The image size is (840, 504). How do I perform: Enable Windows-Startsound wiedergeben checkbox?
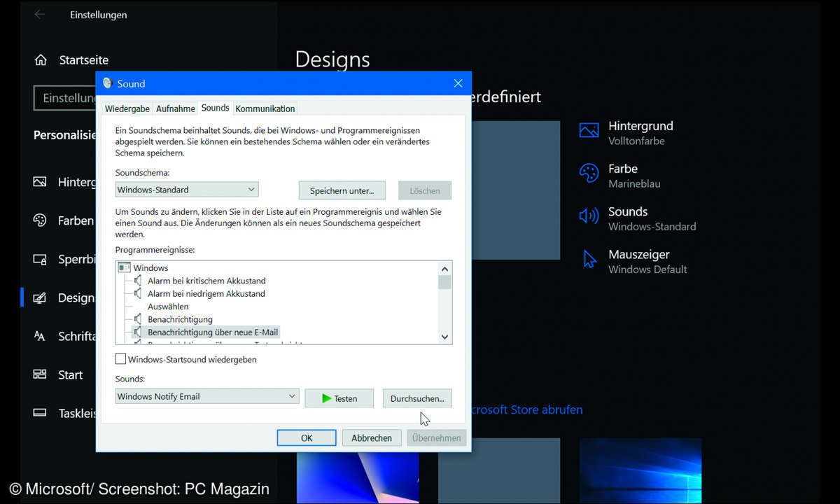[x=121, y=359]
